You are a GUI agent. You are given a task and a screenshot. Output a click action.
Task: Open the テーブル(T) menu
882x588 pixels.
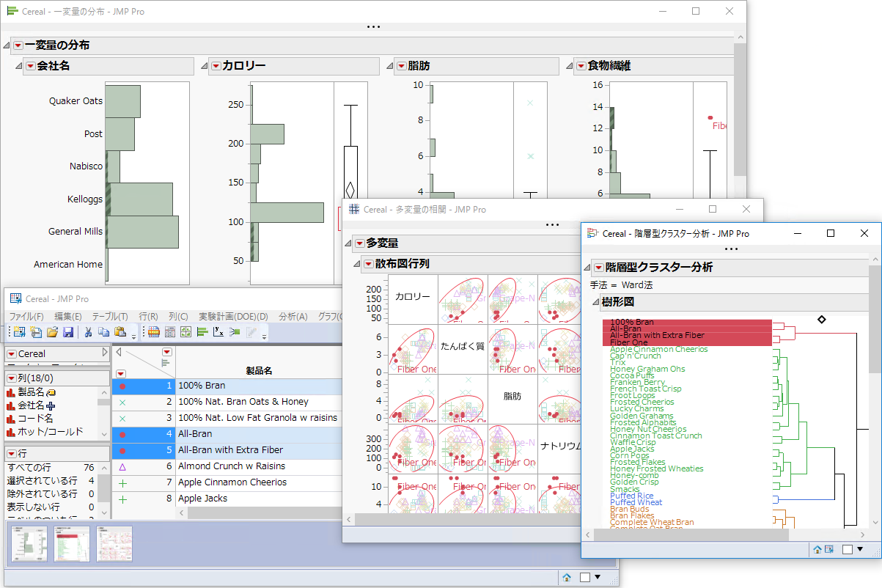click(109, 316)
